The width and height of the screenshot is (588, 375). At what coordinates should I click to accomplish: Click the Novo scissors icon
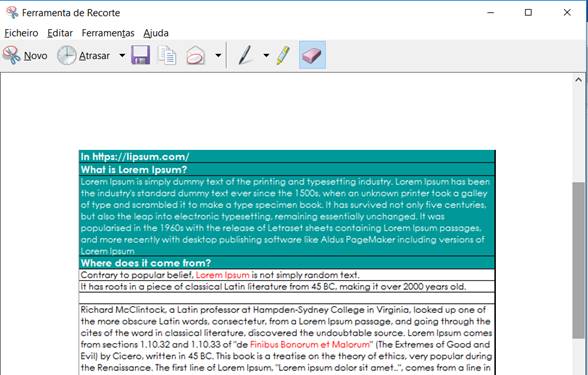point(11,55)
